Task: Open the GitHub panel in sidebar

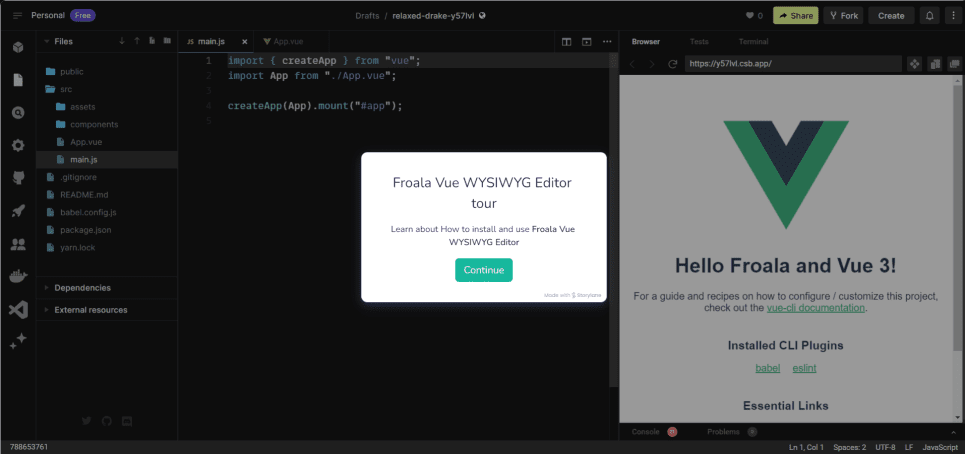Action: (x=18, y=178)
